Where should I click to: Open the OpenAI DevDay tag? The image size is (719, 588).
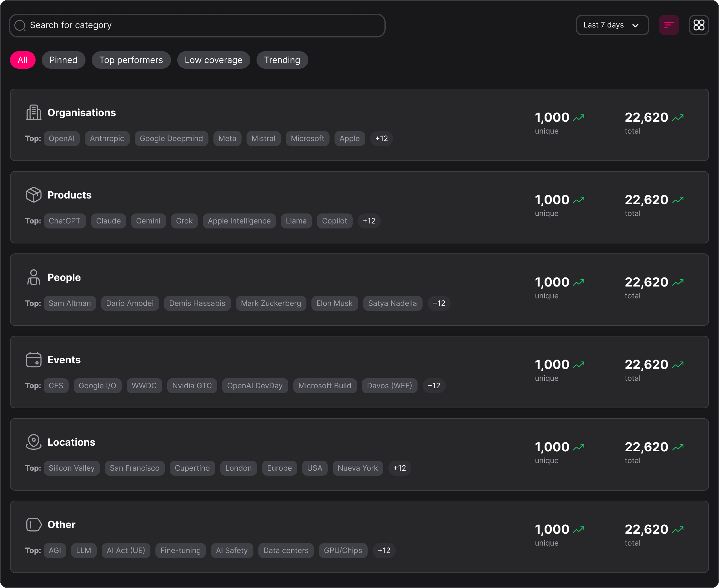(x=255, y=385)
